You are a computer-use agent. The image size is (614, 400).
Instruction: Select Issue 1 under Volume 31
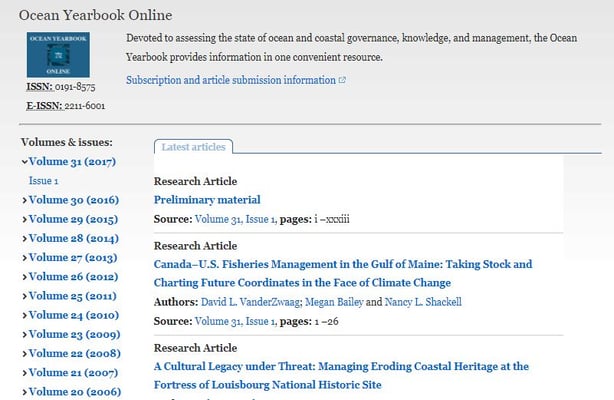pos(44,181)
